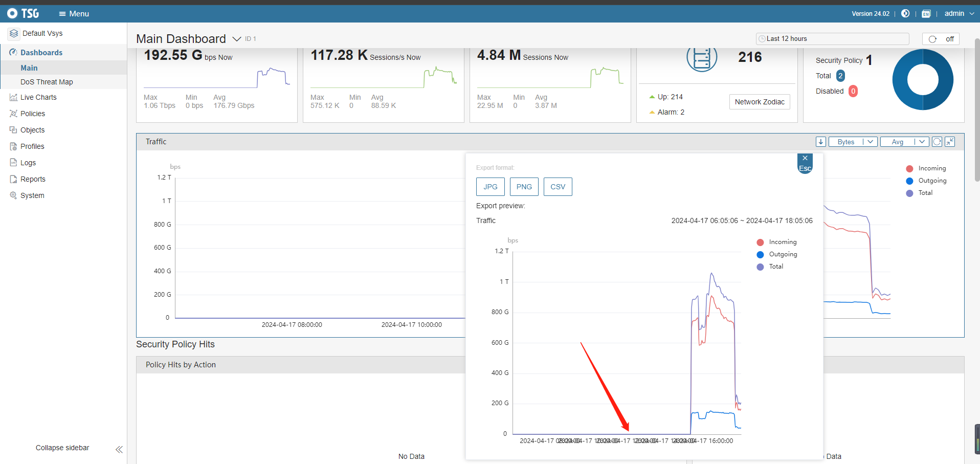The image size is (980, 464).
Task: Close the export dialog with Esc button
Action: tap(805, 163)
